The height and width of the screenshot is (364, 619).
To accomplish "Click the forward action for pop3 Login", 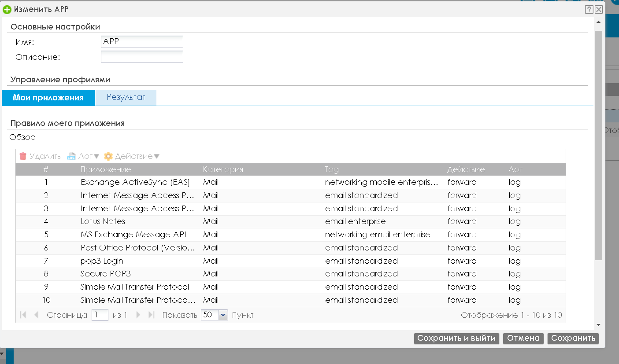I will (462, 261).
